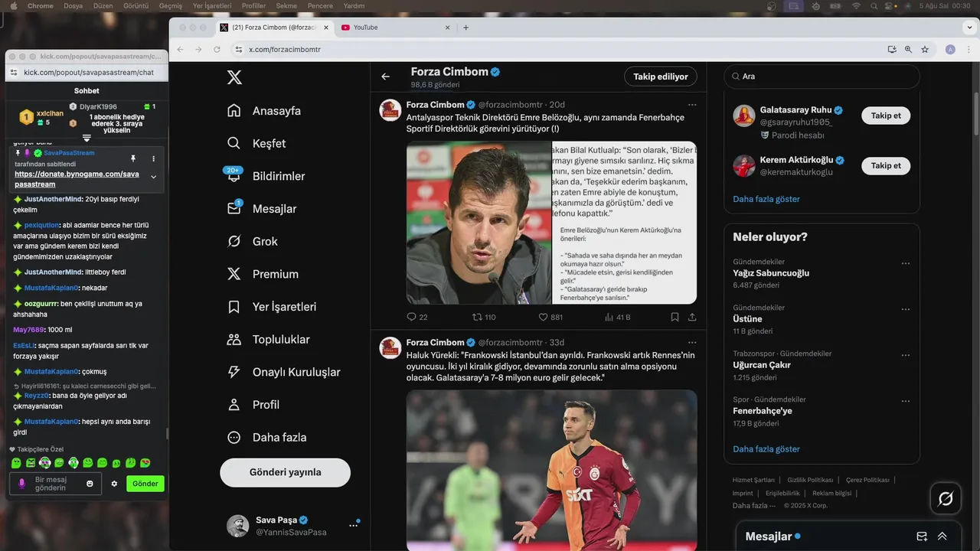This screenshot has height=551, width=980.
Task: View analytics of Emre Belözoğlu post
Action: [x=617, y=317]
